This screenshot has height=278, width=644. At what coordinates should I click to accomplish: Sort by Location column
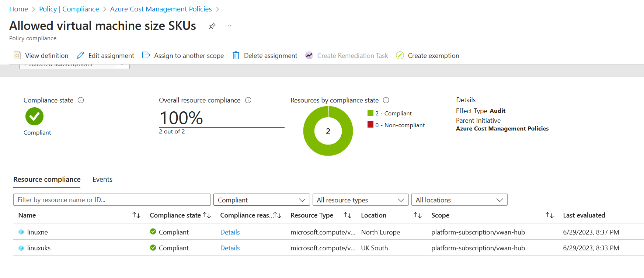418,215
